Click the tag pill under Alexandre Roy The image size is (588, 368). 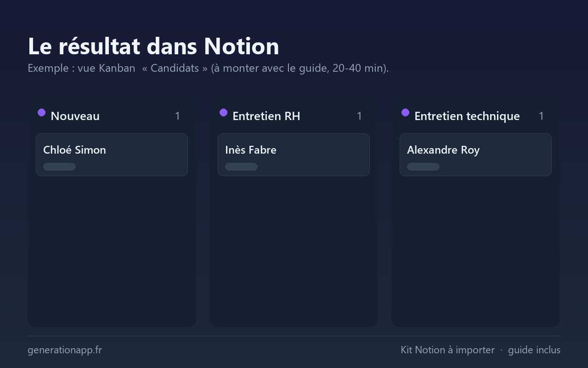coord(423,167)
